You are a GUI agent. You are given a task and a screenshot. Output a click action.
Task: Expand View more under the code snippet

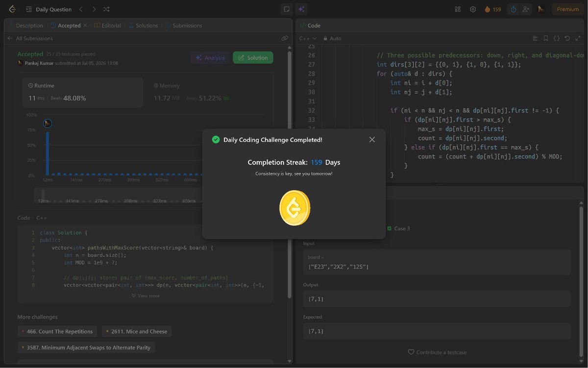pos(146,296)
